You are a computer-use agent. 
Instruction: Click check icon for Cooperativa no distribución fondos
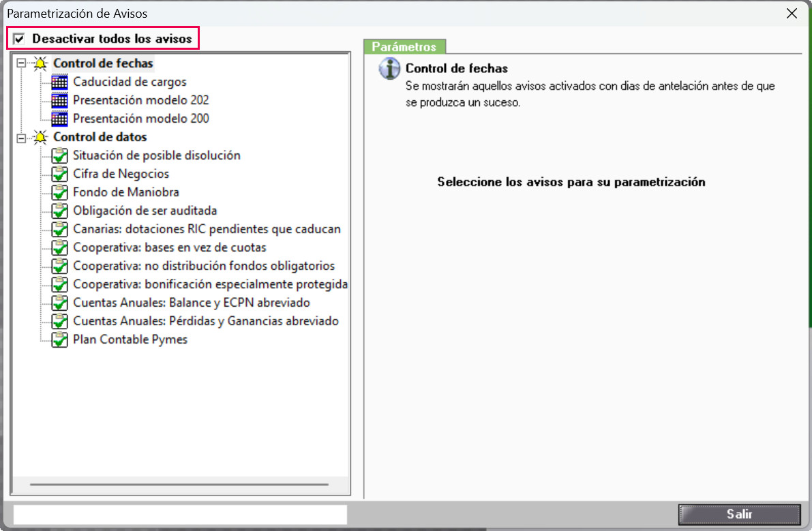click(x=59, y=266)
